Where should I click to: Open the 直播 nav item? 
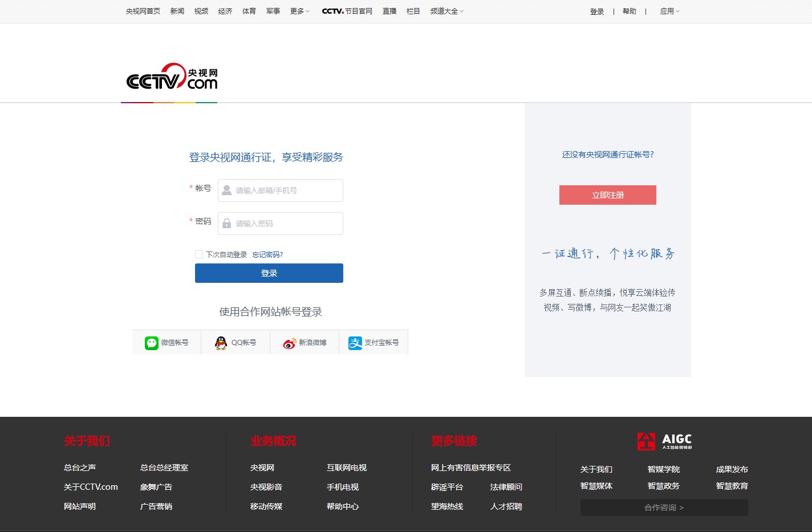tap(389, 11)
